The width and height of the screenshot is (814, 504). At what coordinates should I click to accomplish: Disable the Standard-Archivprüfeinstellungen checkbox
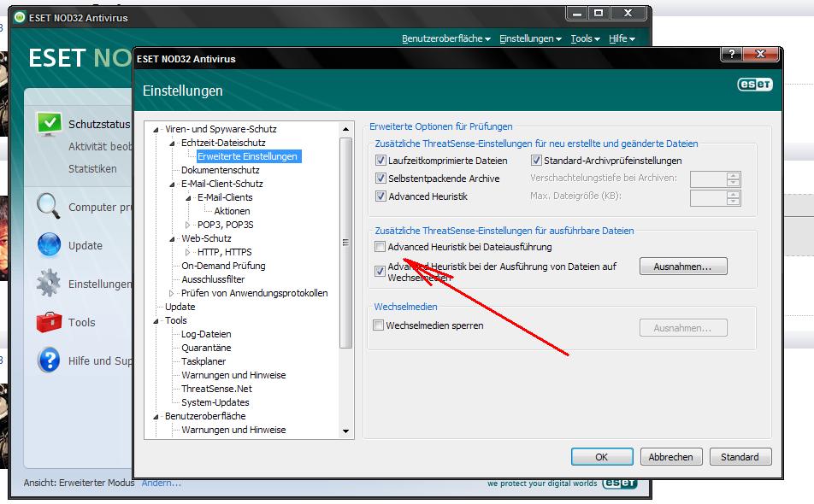point(536,161)
